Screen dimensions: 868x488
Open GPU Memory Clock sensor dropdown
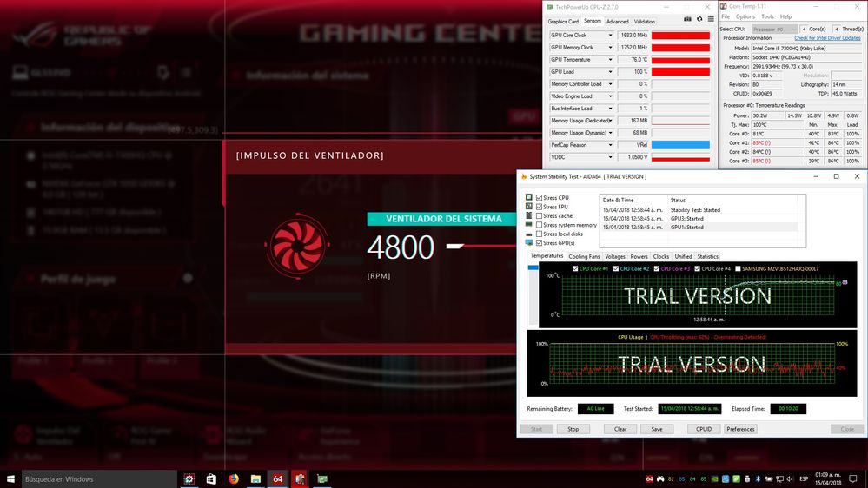pyautogui.click(x=611, y=48)
